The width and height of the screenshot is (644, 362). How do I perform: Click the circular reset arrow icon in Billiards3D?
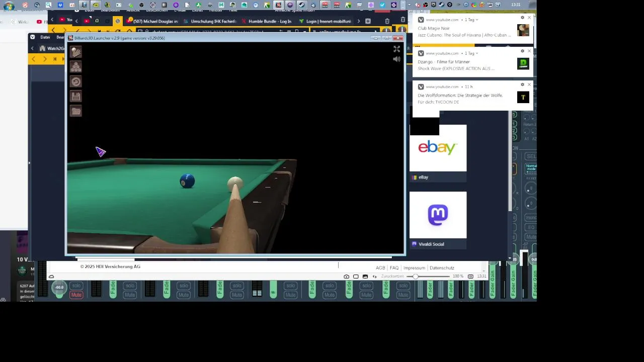[75, 81]
